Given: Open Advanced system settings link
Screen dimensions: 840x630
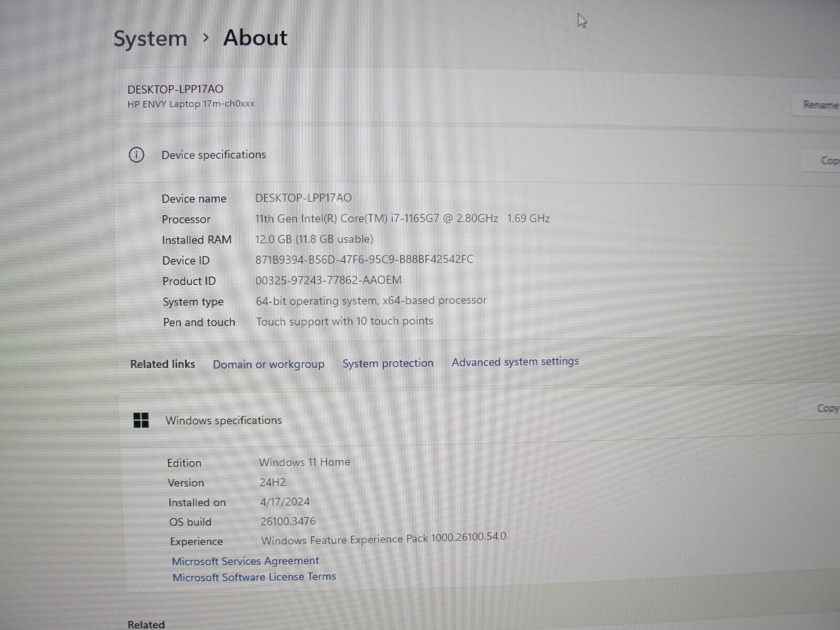Looking at the screenshot, I should [515, 361].
